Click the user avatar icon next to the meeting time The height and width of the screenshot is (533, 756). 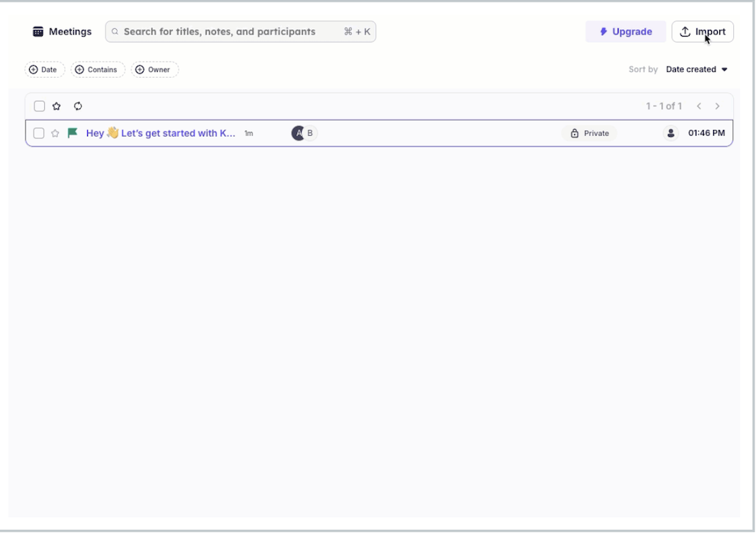click(670, 132)
